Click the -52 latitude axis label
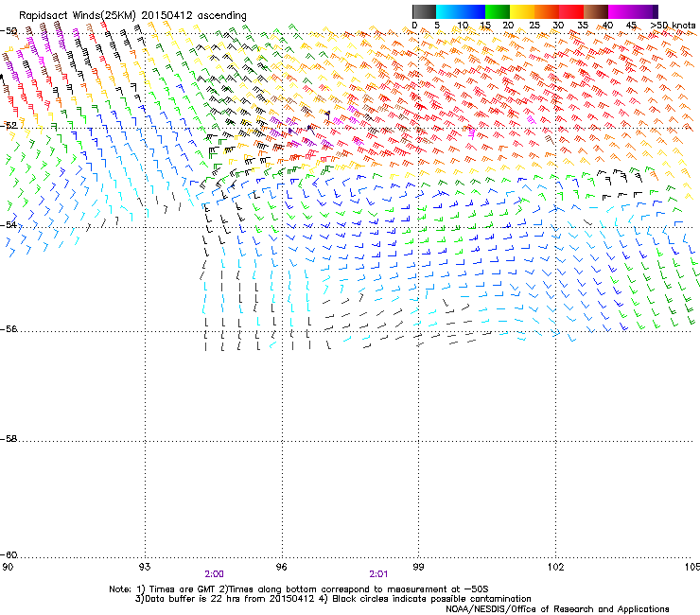700x615 pixels. coord(9,126)
